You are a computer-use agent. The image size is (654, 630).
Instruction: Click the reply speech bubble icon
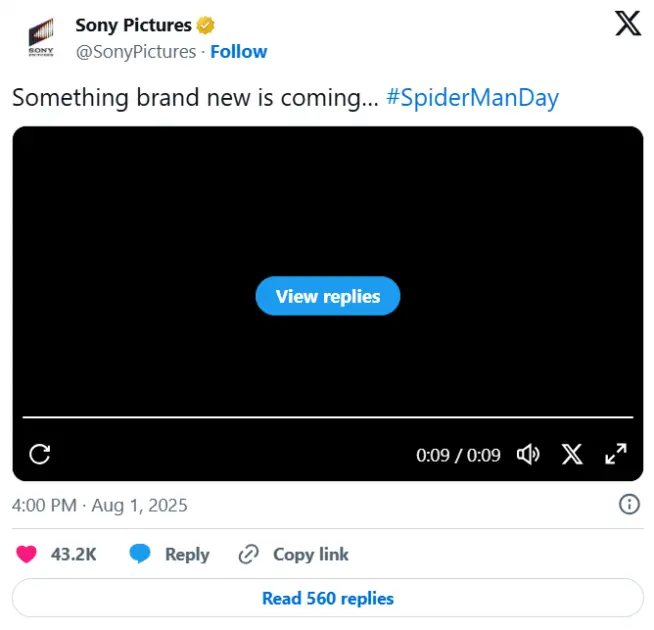(140, 554)
